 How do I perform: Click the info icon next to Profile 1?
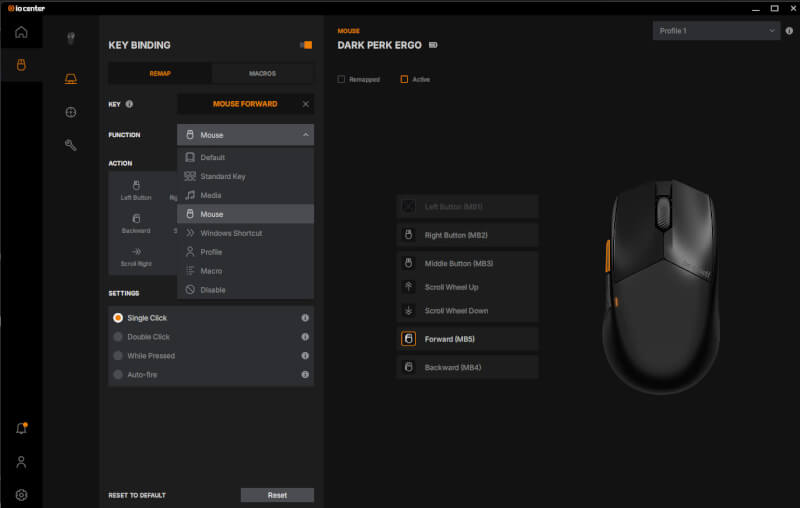click(789, 31)
